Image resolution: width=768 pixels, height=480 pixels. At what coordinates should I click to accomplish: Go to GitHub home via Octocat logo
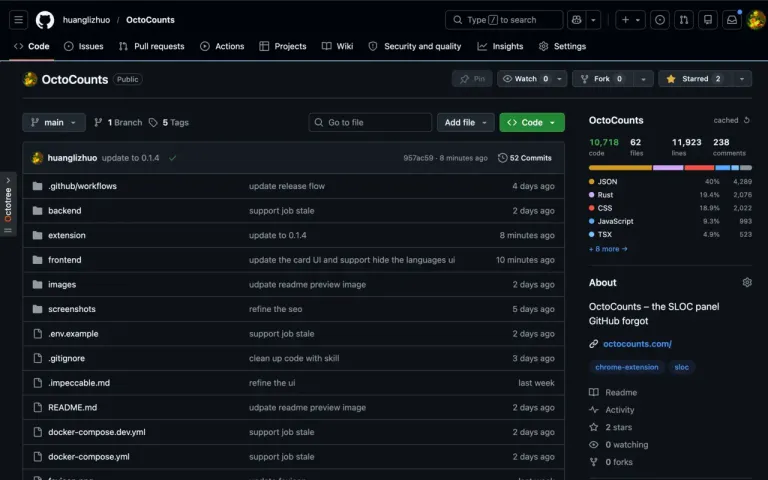[45, 20]
